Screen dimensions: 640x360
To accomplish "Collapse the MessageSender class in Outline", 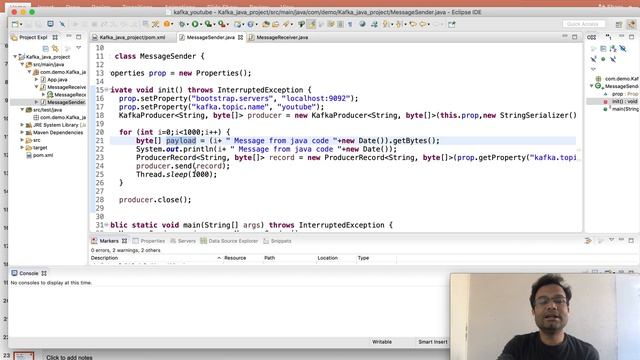I will (x=592, y=86).
